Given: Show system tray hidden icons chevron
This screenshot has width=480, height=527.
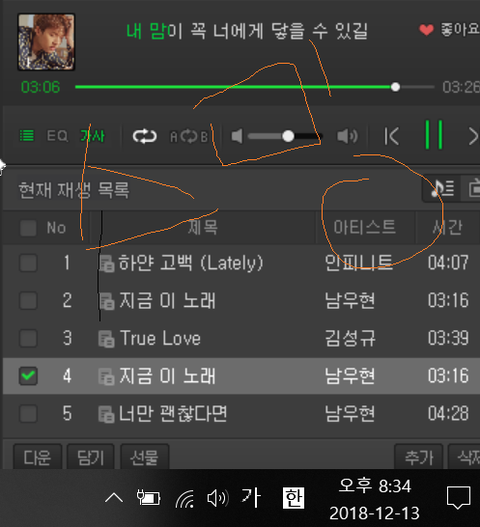Looking at the screenshot, I should [x=114, y=497].
